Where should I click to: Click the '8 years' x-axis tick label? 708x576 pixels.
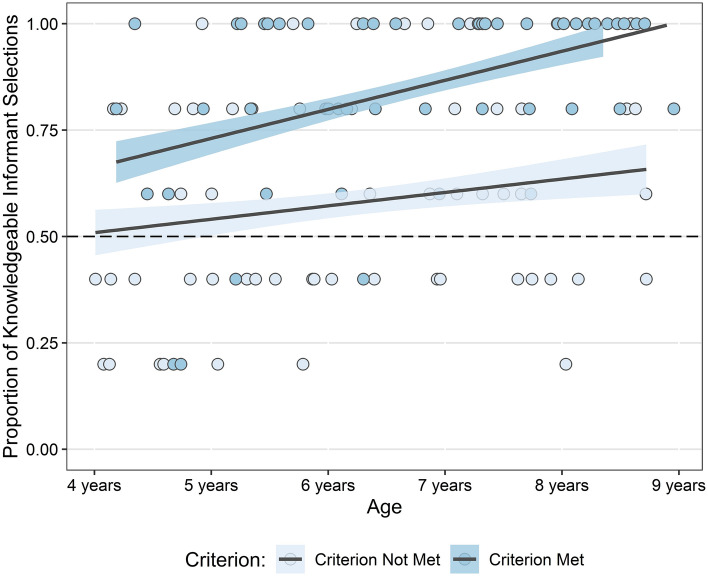click(562, 486)
